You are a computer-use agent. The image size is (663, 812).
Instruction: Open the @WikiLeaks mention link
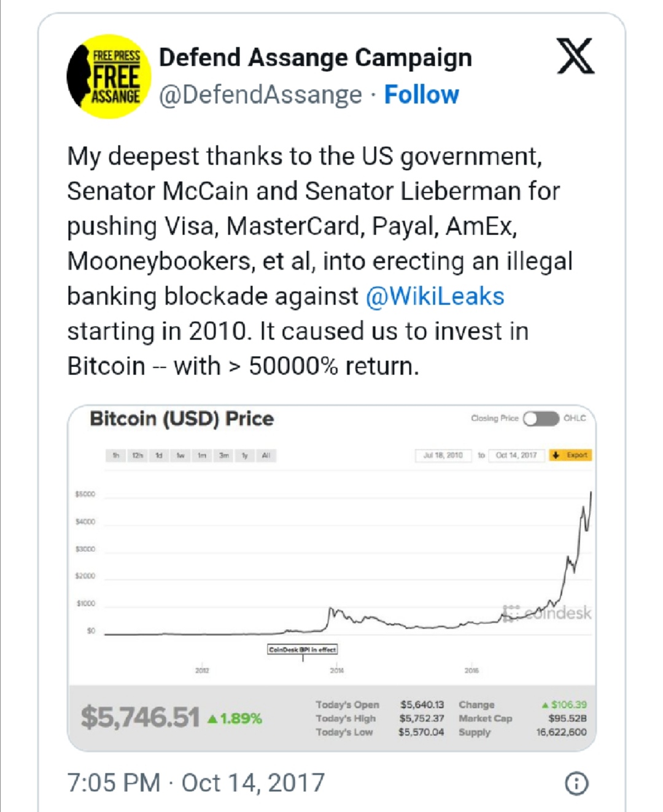tap(435, 296)
